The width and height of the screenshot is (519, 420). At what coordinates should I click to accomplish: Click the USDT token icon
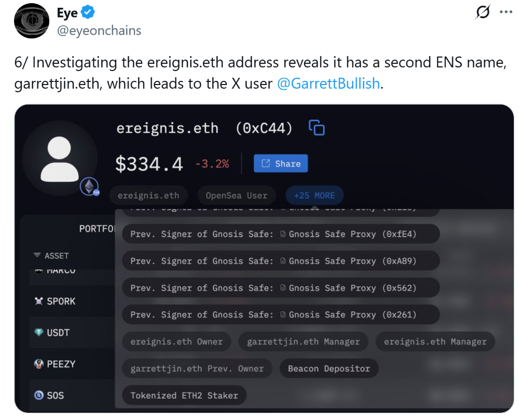pos(39,333)
